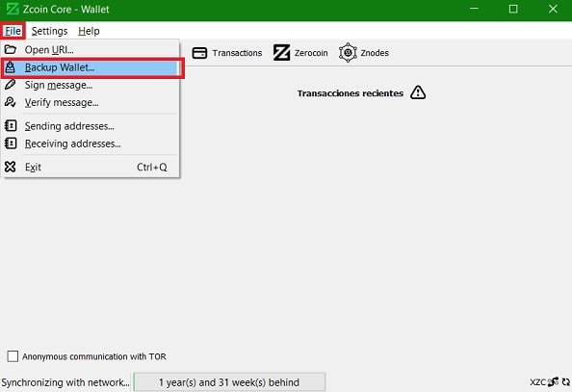
Task: Click the Sign message pen icon
Action: click(11, 85)
